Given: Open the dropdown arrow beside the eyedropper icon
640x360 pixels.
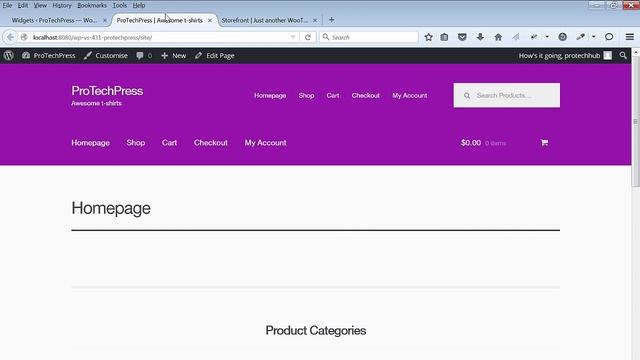Looking at the screenshot, I should tap(593, 37).
